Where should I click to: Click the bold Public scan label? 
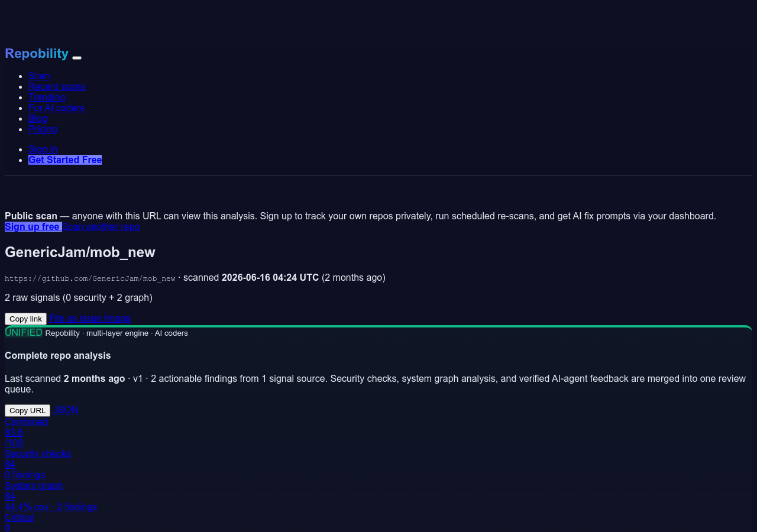point(31,216)
